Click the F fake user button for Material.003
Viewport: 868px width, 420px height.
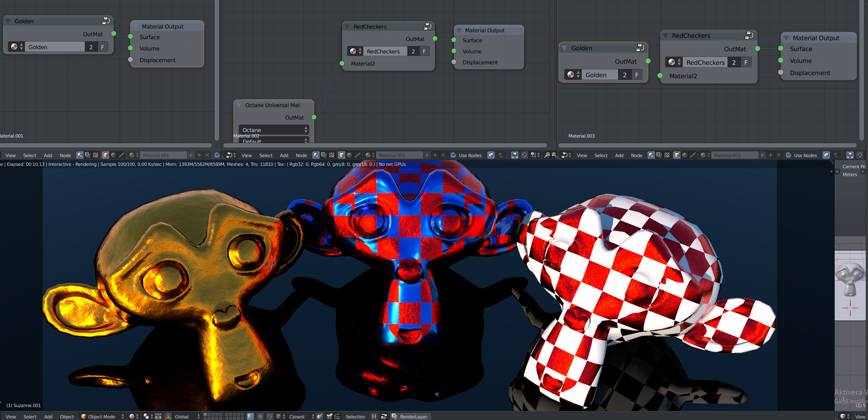tap(762, 156)
